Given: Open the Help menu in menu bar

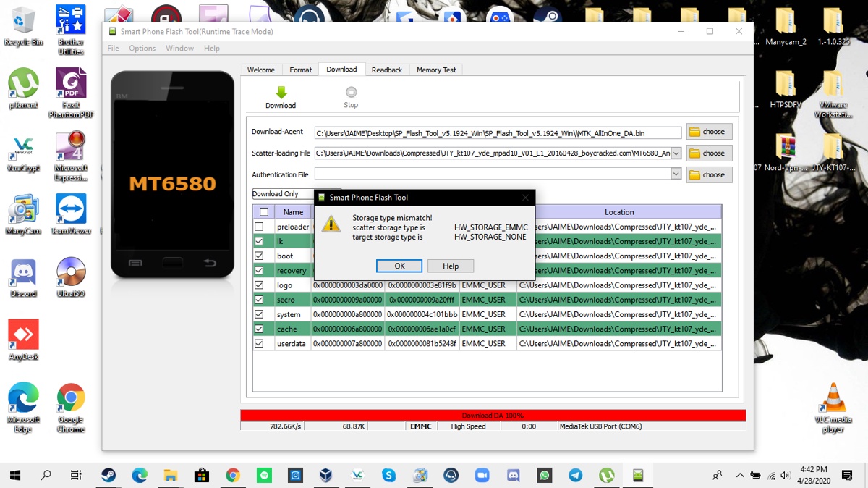Looking at the screenshot, I should [x=212, y=49].
